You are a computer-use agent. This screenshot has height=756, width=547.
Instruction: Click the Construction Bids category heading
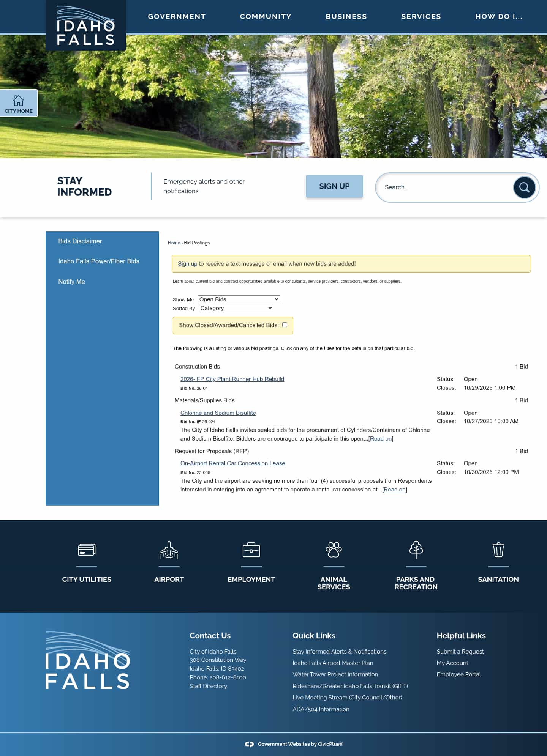[x=197, y=367]
